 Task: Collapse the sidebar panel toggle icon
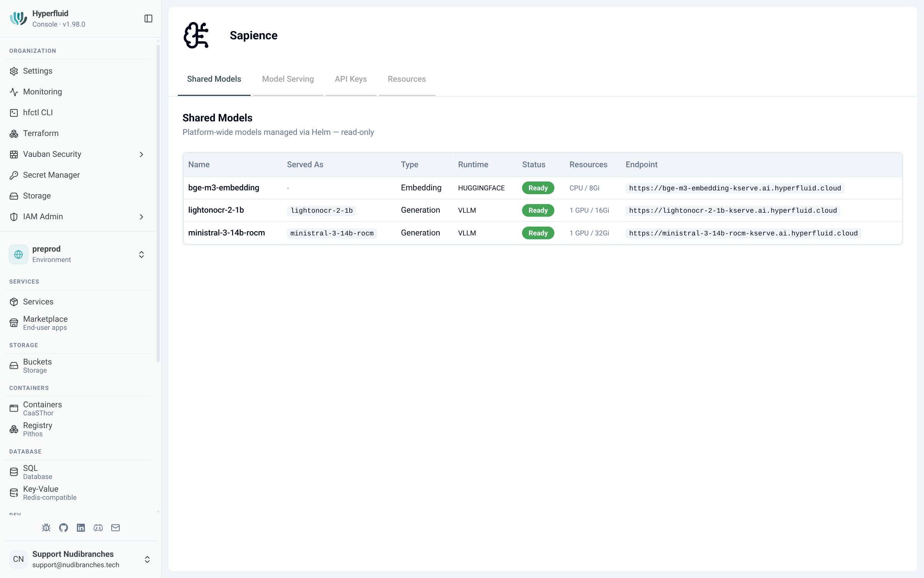coord(148,18)
